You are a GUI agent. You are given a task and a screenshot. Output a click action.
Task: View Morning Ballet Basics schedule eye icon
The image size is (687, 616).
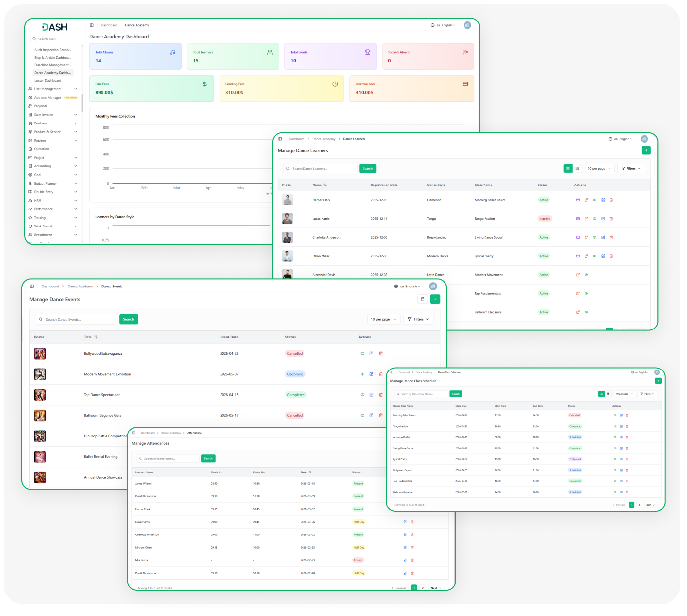(615, 415)
